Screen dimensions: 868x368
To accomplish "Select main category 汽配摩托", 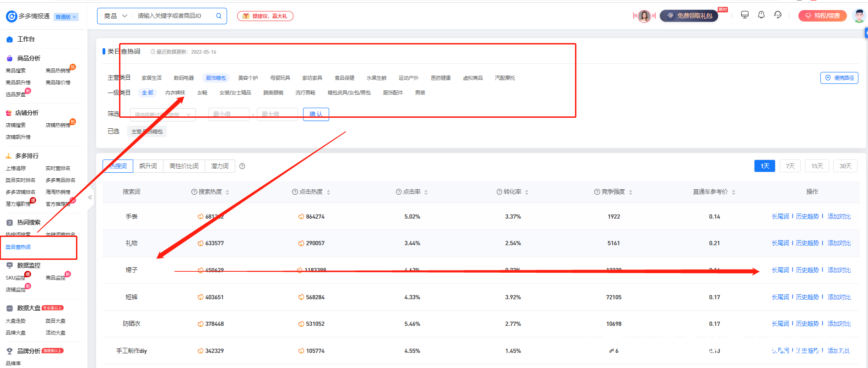I will 505,78.
